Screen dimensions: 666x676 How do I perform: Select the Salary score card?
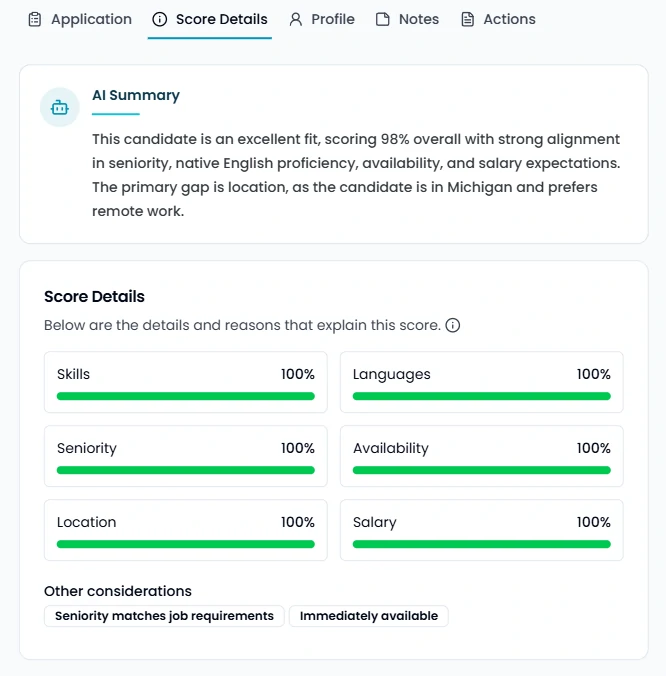482,530
